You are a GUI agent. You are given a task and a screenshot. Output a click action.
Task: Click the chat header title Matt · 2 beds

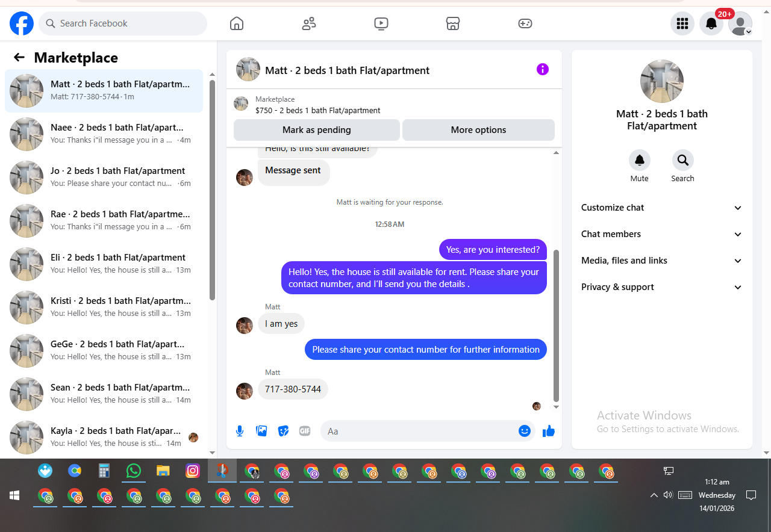pos(347,70)
